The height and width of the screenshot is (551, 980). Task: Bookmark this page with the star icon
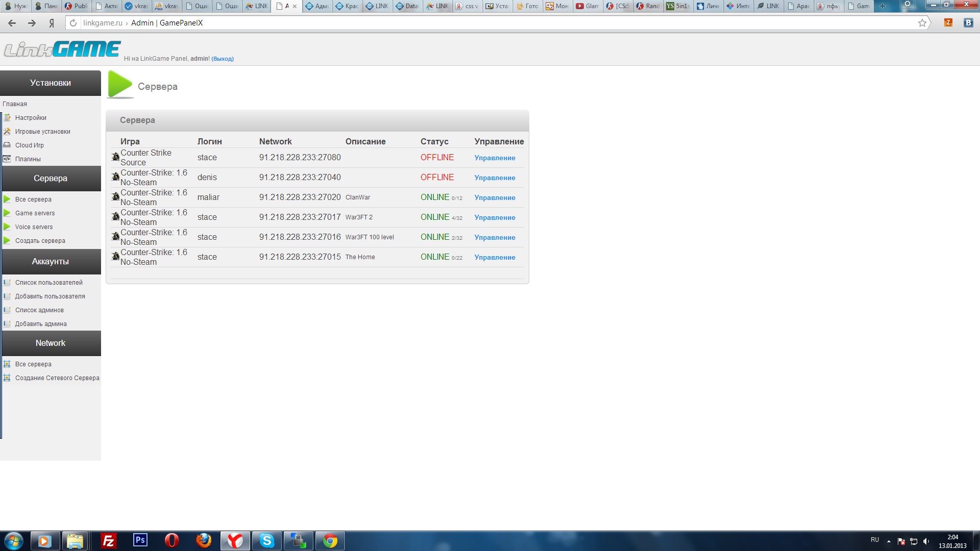coord(922,23)
